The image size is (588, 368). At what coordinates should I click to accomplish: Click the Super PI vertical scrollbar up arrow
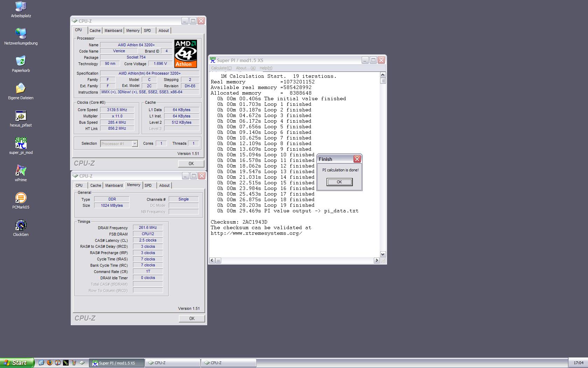pyautogui.click(x=383, y=75)
